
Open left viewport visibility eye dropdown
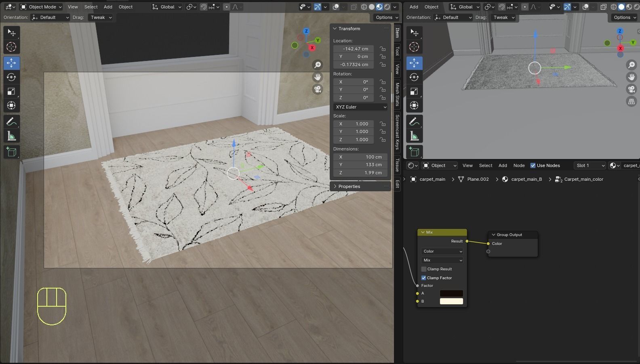[x=305, y=7]
